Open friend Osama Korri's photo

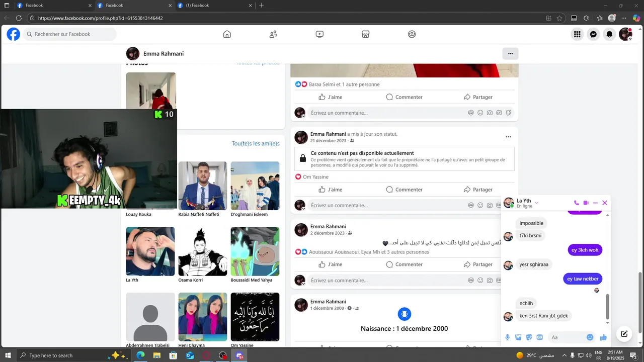(203, 251)
